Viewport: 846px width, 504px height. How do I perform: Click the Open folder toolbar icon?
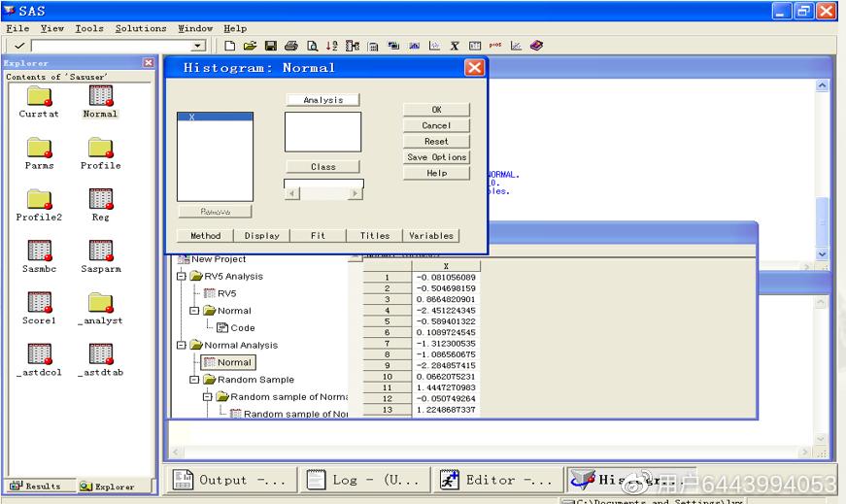coord(250,46)
